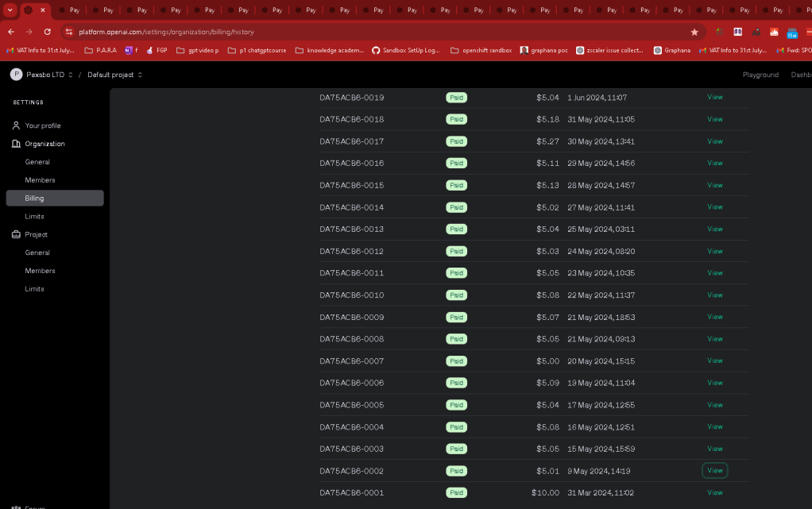Select Organization section in sidebar
Image resolution: width=812 pixels, height=509 pixels.
(44, 144)
